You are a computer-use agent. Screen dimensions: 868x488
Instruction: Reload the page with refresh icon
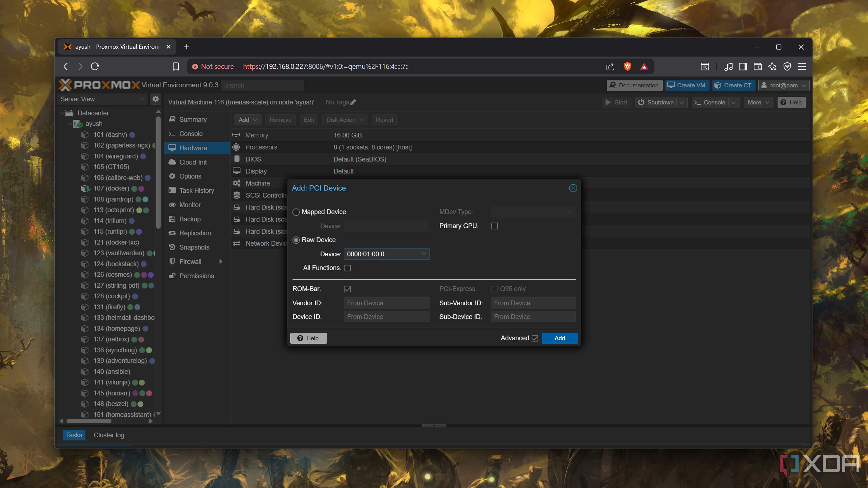click(95, 66)
